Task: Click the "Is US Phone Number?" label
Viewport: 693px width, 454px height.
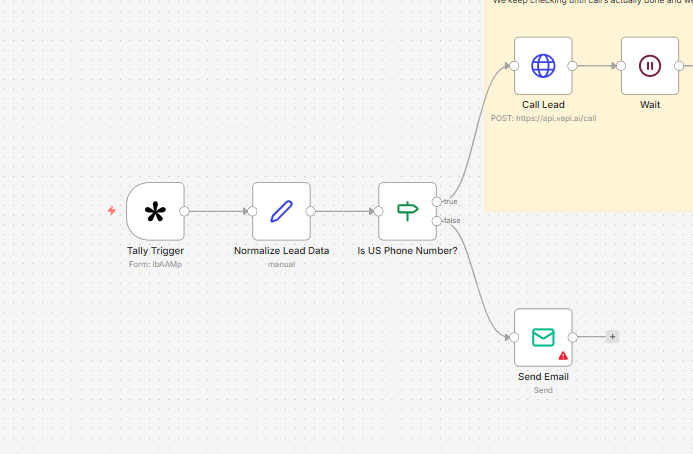Action: tap(407, 250)
